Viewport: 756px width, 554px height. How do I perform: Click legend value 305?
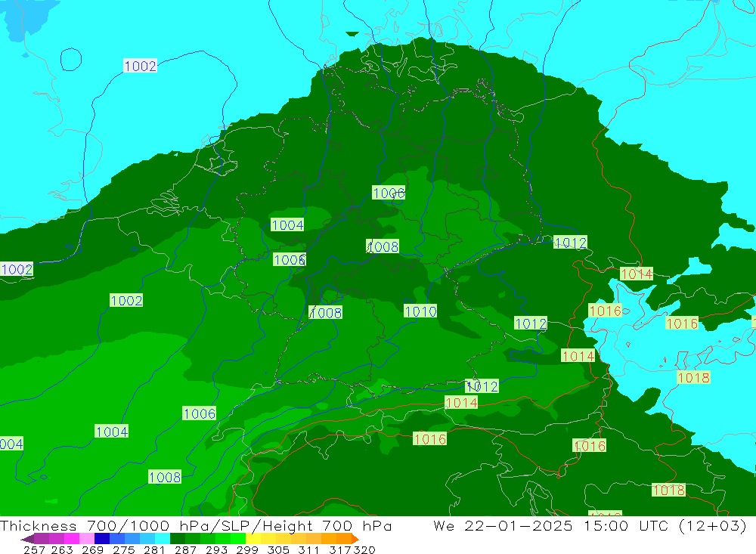(278, 549)
